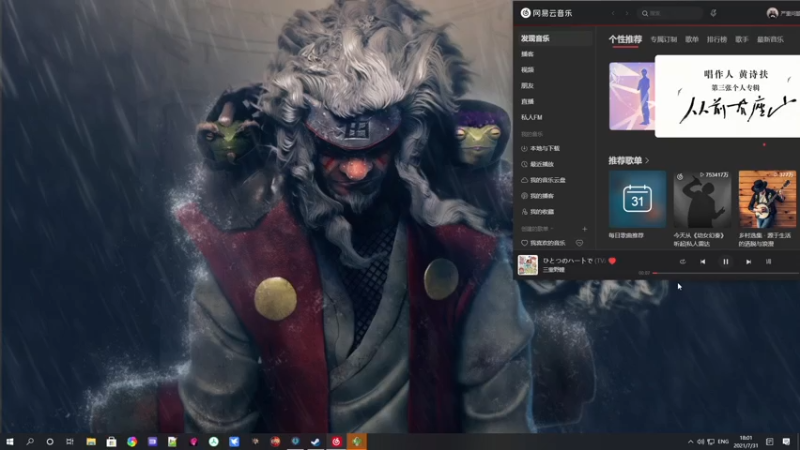Click the ENG language indicator
The image size is (800, 450).
[723, 442]
